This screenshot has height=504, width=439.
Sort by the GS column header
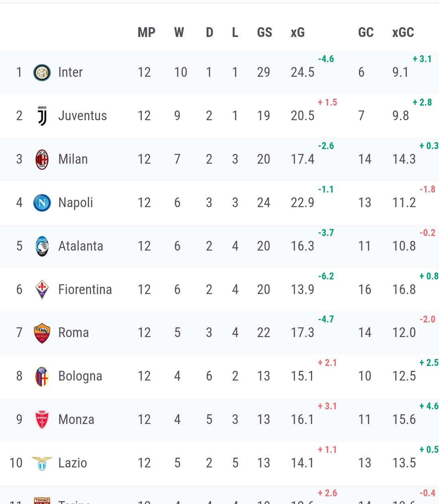pyautogui.click(x=264, y=32)
